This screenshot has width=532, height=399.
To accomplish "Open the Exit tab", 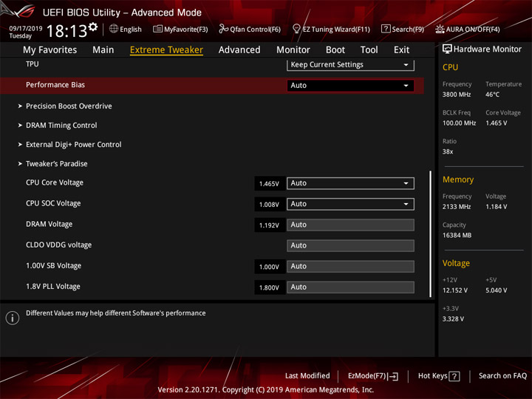I will tap(402, 50).
